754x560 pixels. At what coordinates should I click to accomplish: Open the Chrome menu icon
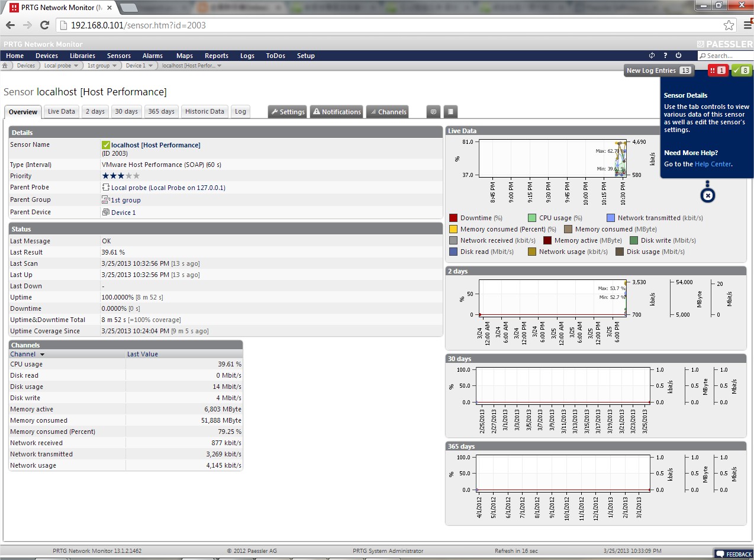click(747, 25)
